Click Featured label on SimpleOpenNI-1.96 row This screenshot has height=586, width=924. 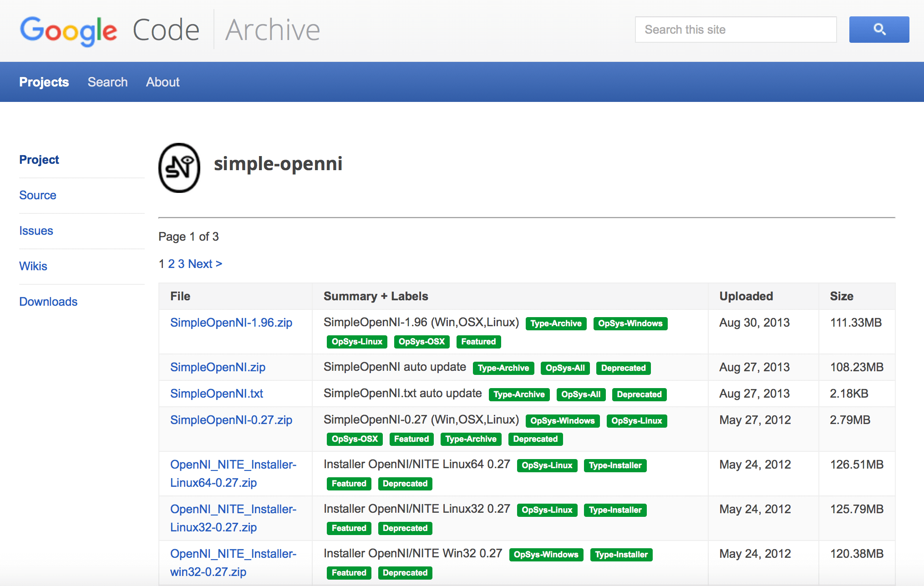(x=478, y=342)
